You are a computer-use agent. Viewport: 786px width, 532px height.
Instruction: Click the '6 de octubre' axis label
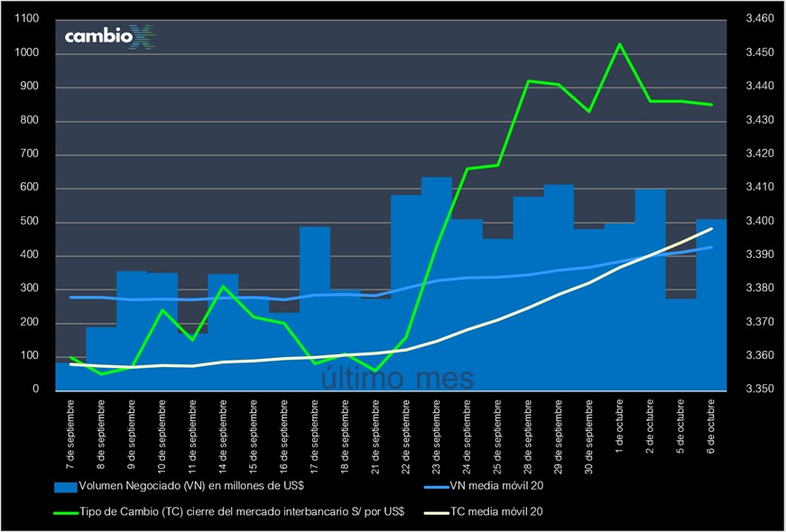712,427
